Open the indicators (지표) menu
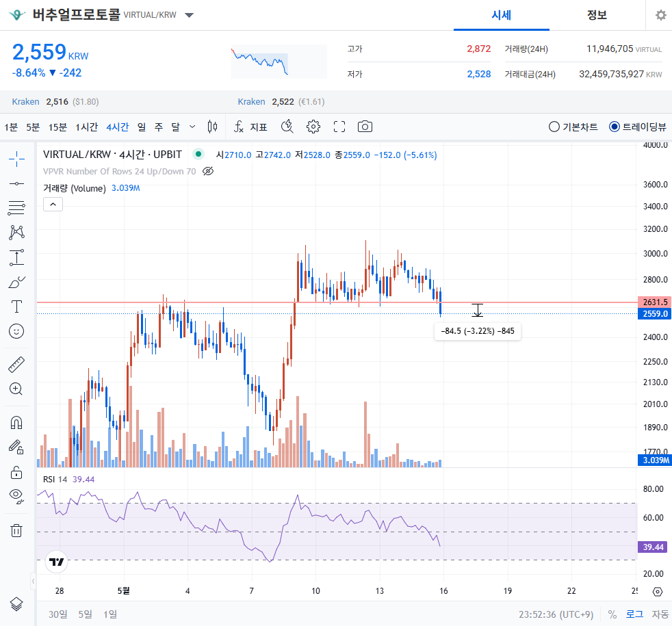This screenshot has width=672, height=626. (x=250, y=127)
